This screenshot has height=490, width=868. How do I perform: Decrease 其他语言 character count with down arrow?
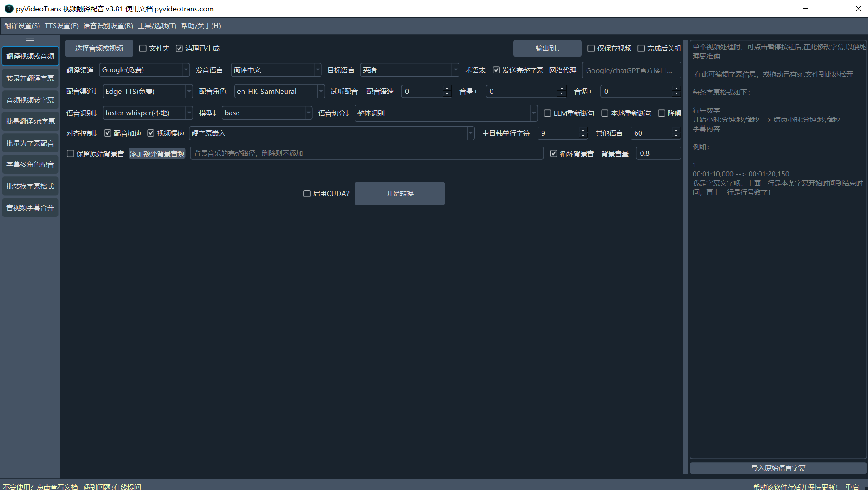676,136
